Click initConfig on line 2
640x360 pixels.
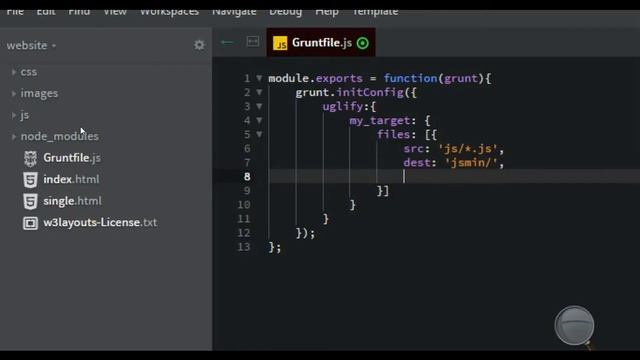(x=370, y=92)
